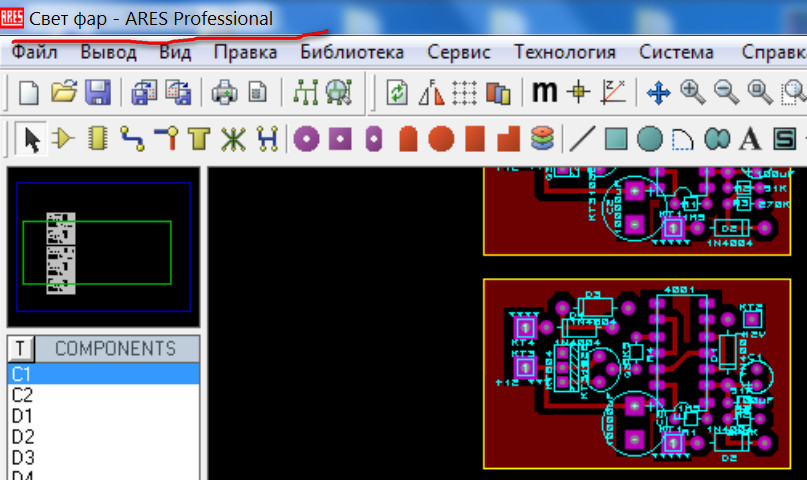The height and width of the screenshot is (480, 807).
Task: Click the ARES application icon in title bar
Action: pyautogui.click(x=12, y=18)
